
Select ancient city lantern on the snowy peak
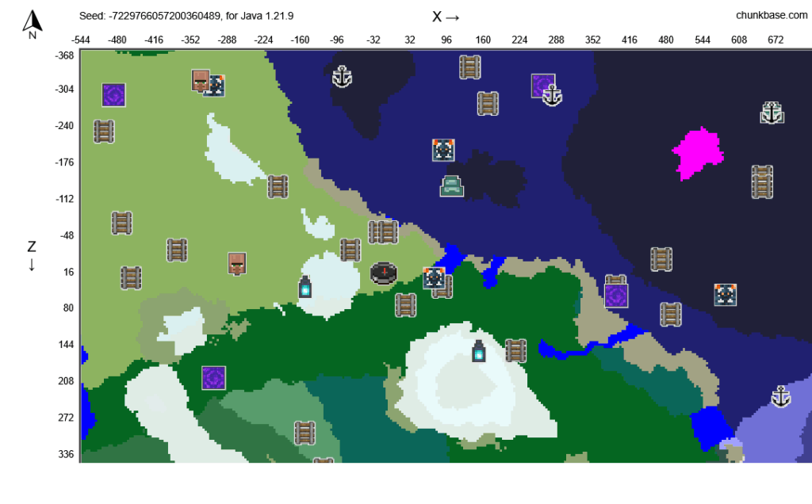coord(479,350)
